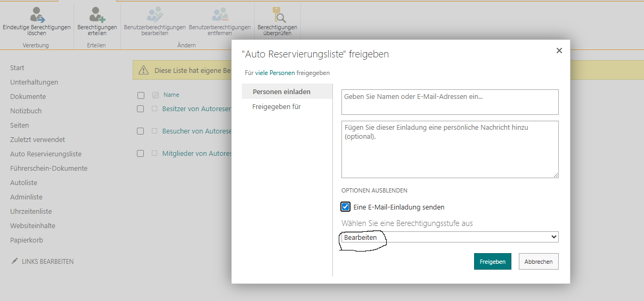Viewport: 644px width, 301px height.
Task: Close the share dialog with X
Action: [559, 51]
